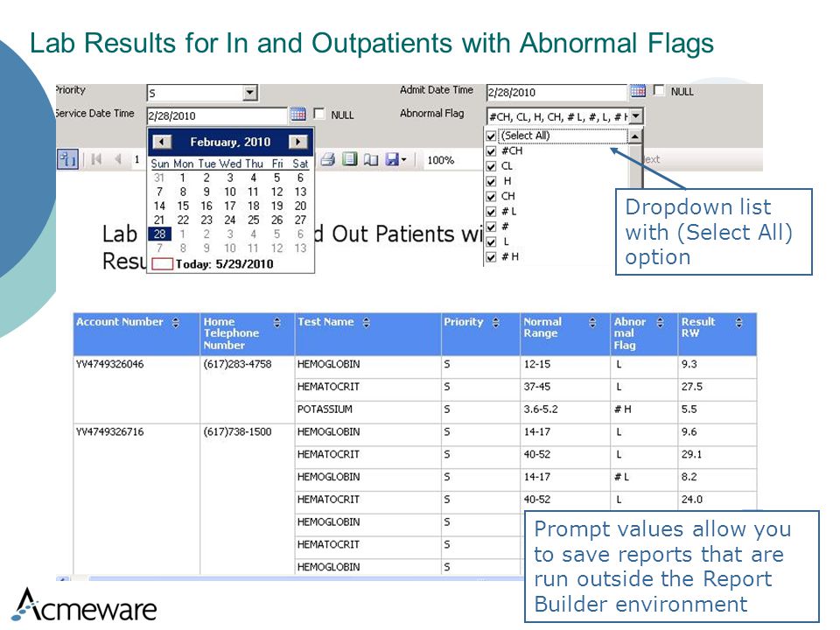840x630 pixels.
Task: Open the Admit Date Time calendar icon
Action: (x=638, y=90)
